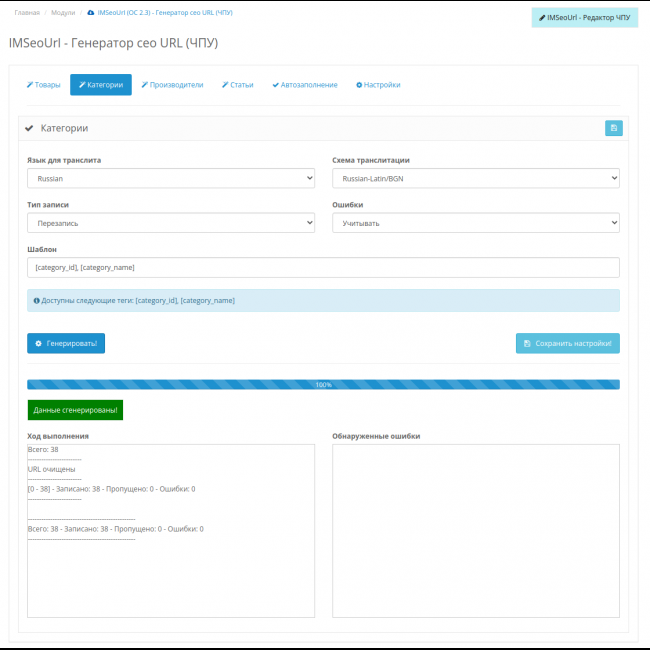Select the Статьи tab
Image resolution: width=650 pixels, height=650 pixels.
(x=237, y=85)
